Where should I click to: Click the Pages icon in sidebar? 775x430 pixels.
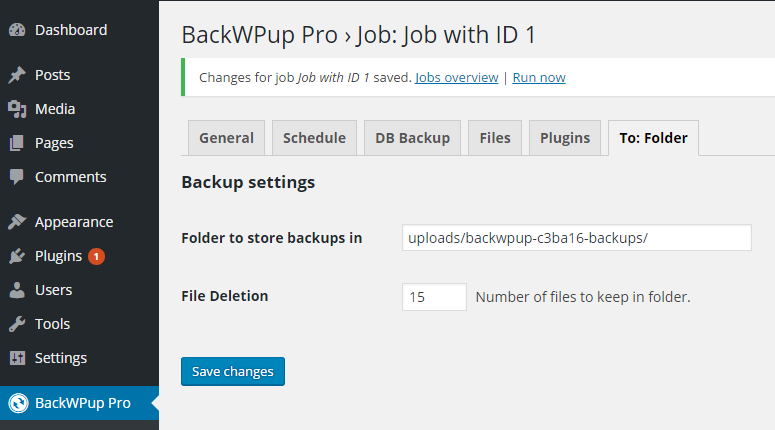coord(17,143)
